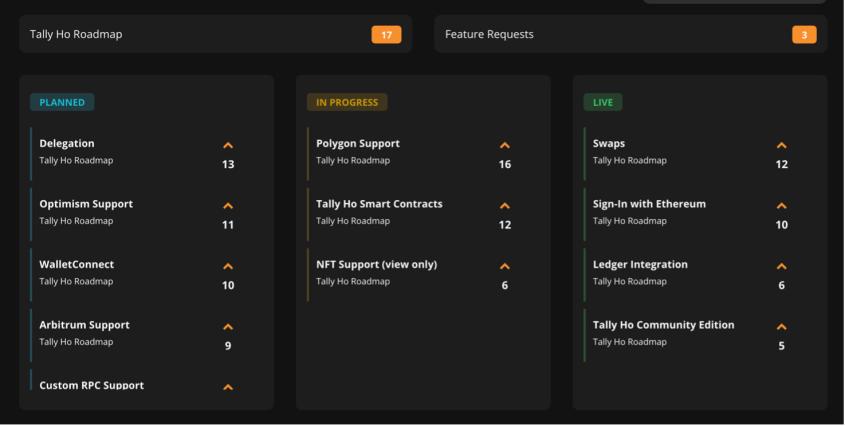Click Optimism Support's vote count 11

point(228,224)
